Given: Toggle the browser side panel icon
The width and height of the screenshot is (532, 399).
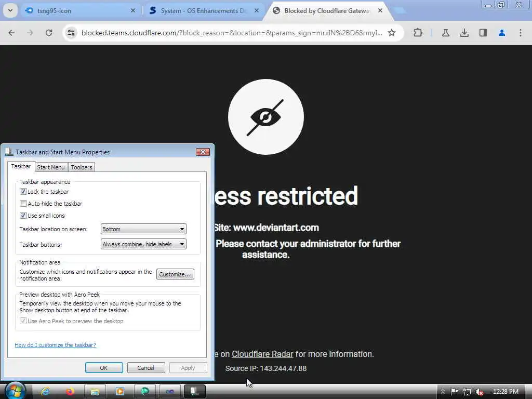Looking at the screenshot, I should pyautogui.click(x=483, y=33).
